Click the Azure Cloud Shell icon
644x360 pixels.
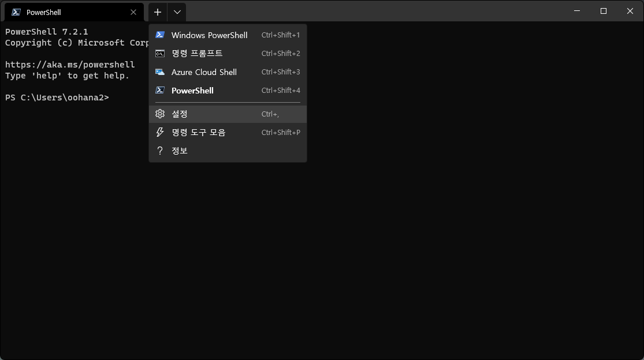pyautogui.click(x=160, y=72)
